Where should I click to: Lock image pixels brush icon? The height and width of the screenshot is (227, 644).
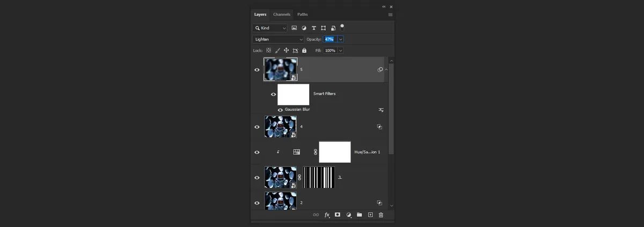coord(277,50)
